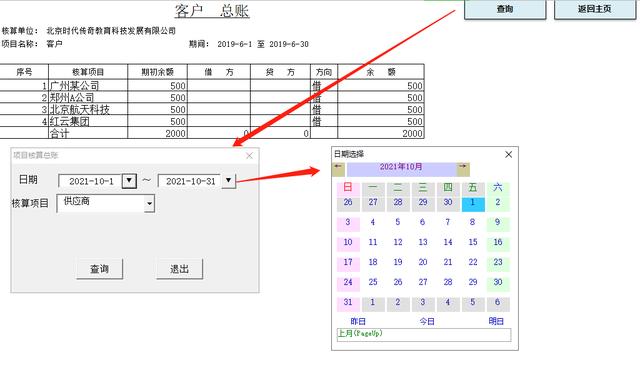This screenshot has width=640, height=375.
Task: Click the 2021年10月 month header
Action: [401, 169]
